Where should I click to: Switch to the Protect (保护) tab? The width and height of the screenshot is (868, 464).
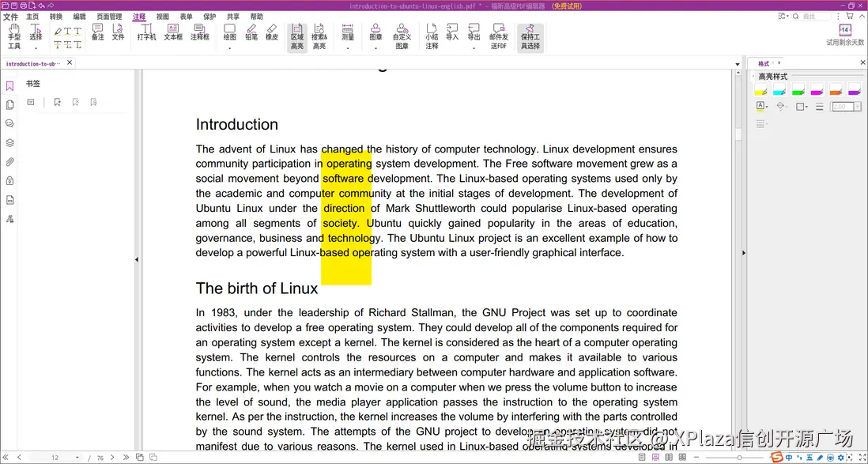coord(209,17)
